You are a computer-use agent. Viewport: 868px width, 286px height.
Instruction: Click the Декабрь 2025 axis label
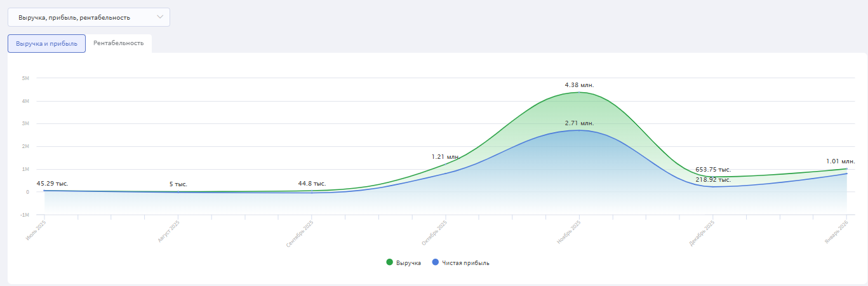point(702,233)
